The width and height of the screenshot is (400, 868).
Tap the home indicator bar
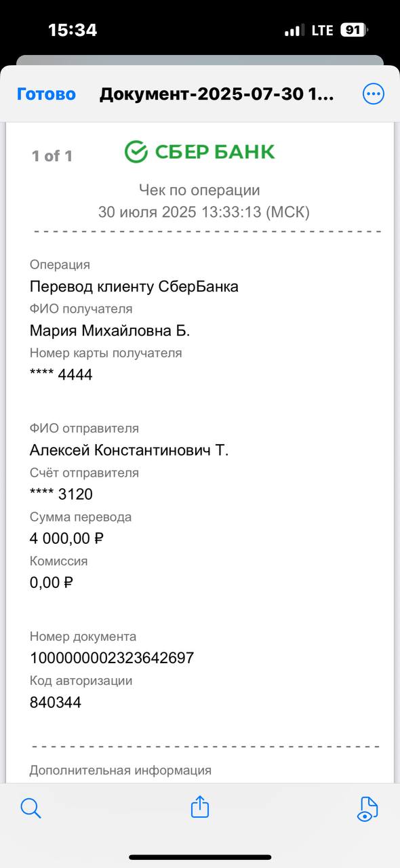point(200,857)
